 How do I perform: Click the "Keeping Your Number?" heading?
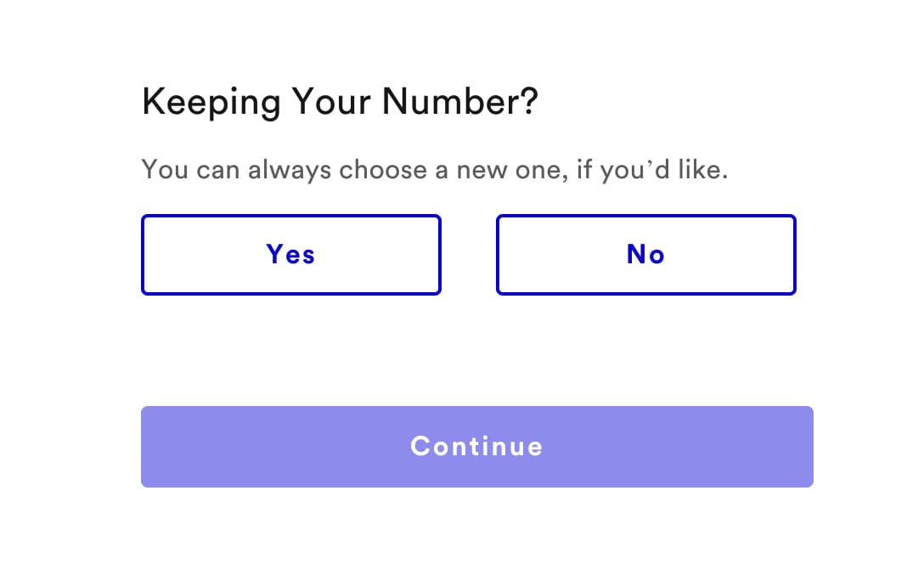[340, 103]
